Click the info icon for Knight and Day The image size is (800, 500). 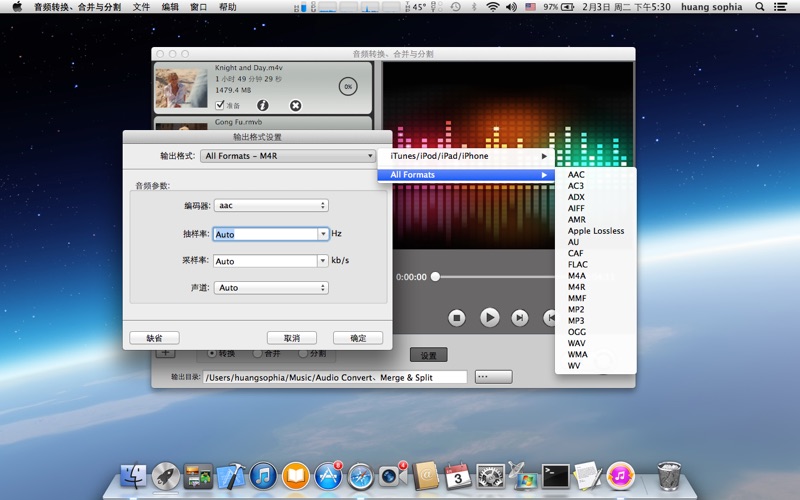pos(263,105)
